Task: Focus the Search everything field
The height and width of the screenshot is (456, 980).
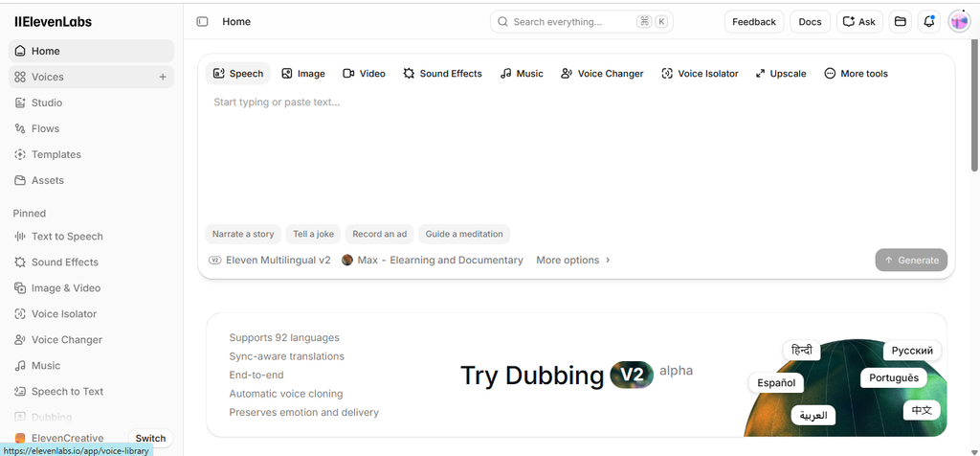Action: point(581,22)
